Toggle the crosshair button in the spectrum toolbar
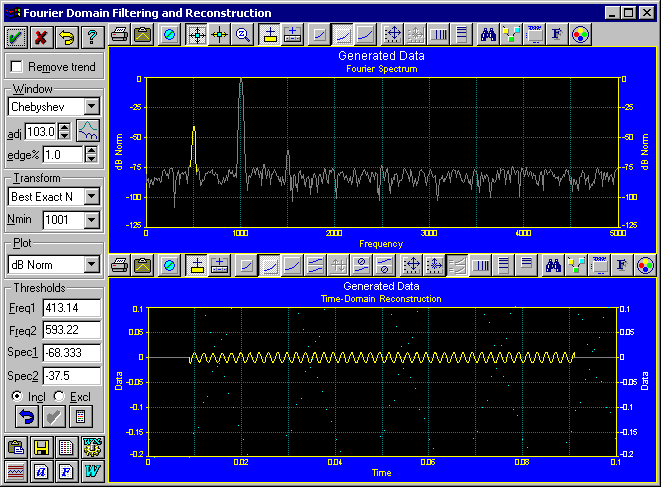 point(197,35)
